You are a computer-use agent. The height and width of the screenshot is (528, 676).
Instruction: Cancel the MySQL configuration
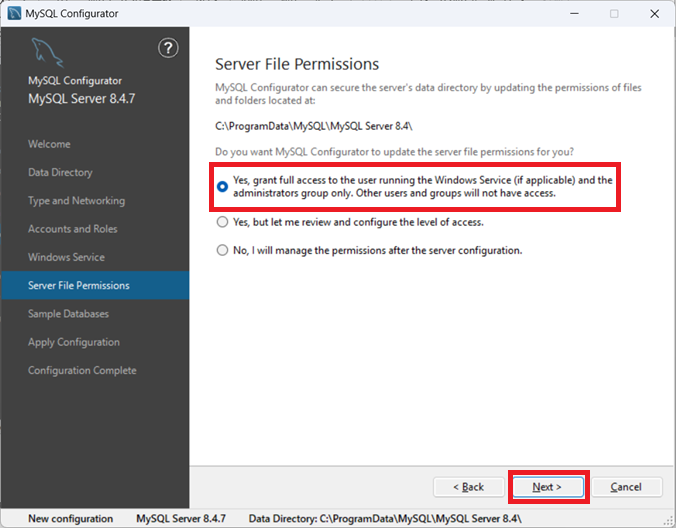click(626, 487)
